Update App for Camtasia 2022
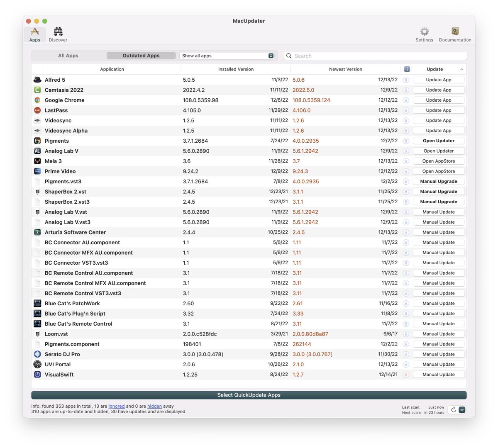The image size is (498, 448). [439, 90]
